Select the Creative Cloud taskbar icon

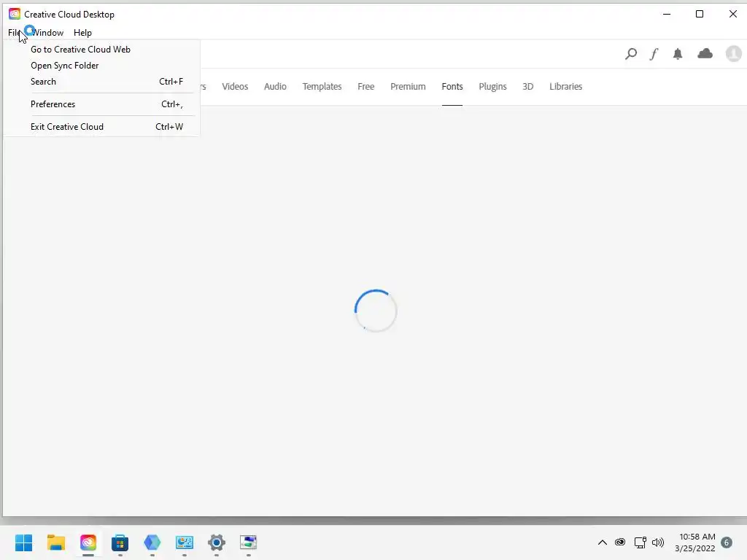pos(88,542)
